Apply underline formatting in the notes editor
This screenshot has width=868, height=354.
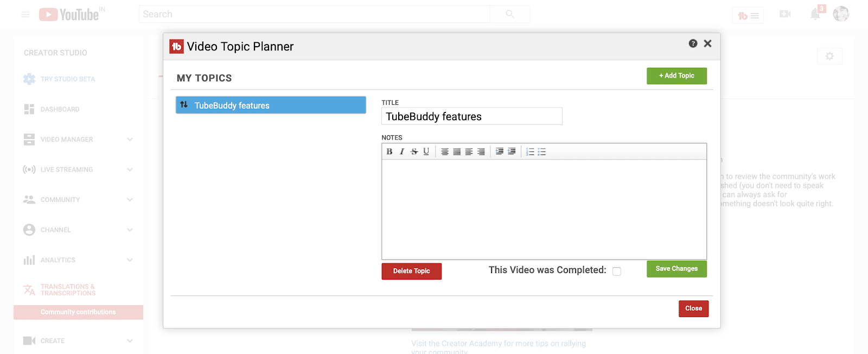pos(426,151)
